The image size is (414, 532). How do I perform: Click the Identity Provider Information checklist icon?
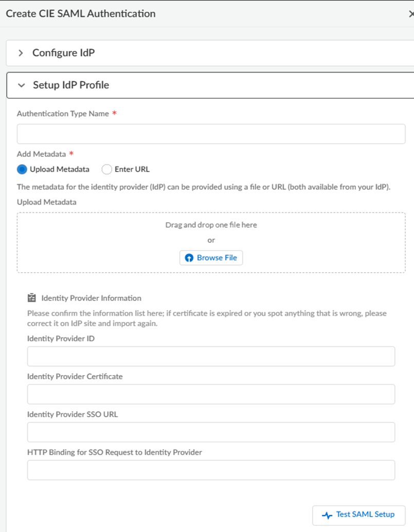(32, 298)
